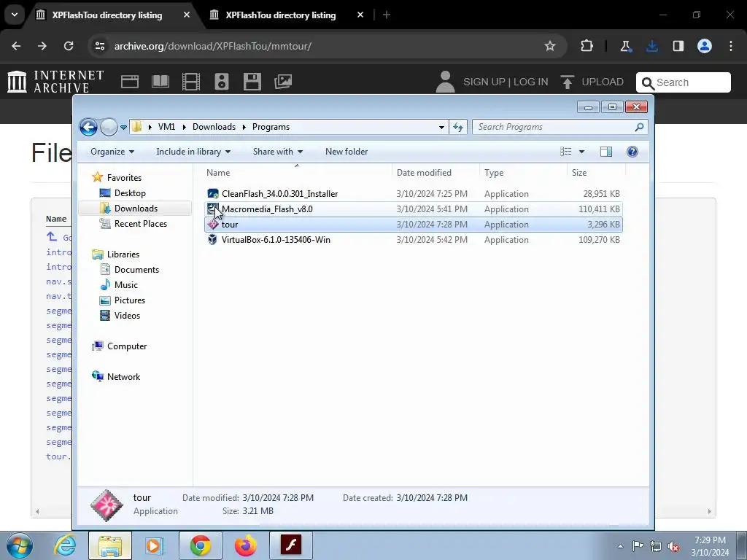Open the Internet Archive texts book icon

(x=160, y=82)
